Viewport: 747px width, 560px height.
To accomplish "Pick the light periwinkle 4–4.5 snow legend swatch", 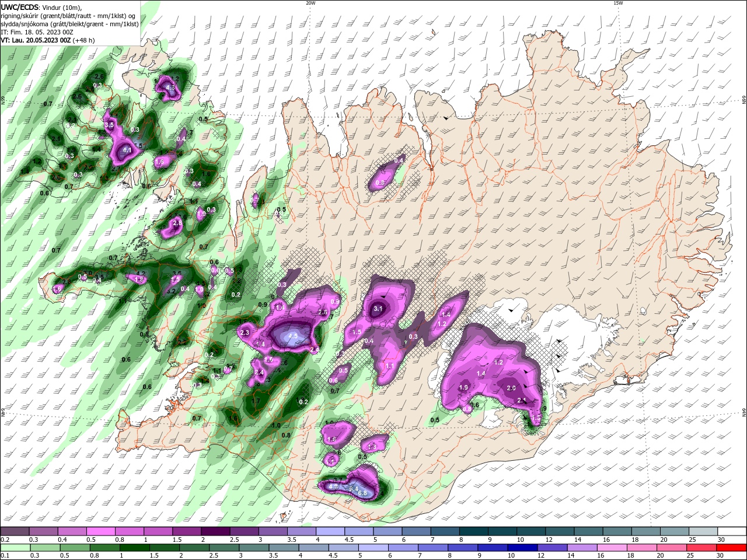I will click(330, 531).
